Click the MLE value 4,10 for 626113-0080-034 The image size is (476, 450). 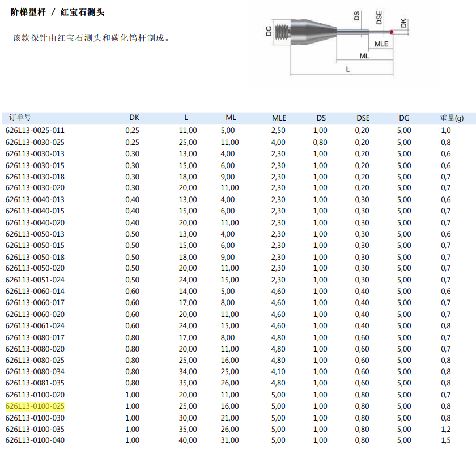tap(278, 372)
